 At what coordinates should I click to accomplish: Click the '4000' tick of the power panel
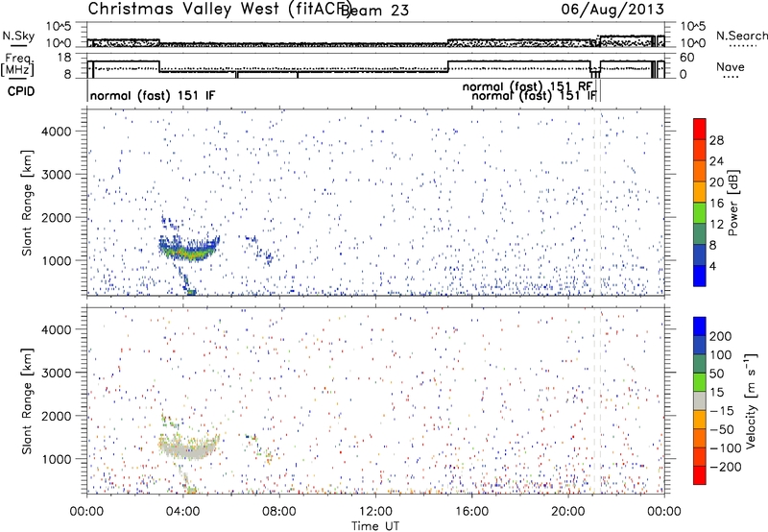click(57, 132)
